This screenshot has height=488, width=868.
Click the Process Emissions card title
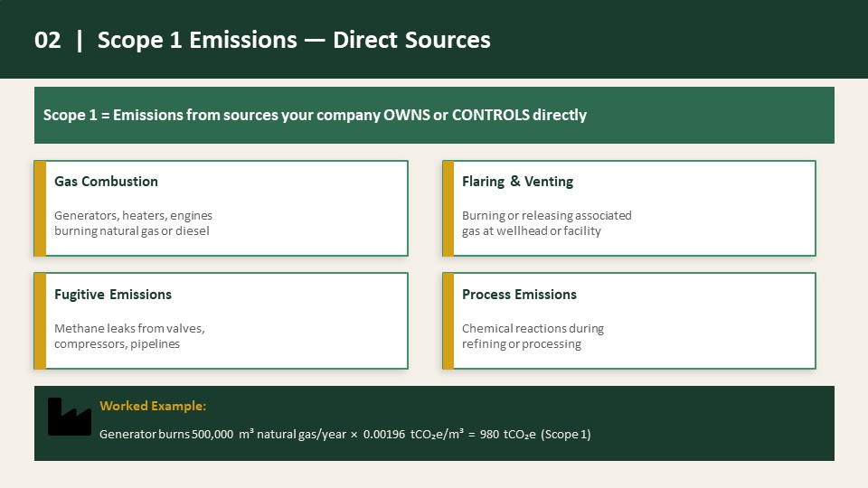pos(519,295)
